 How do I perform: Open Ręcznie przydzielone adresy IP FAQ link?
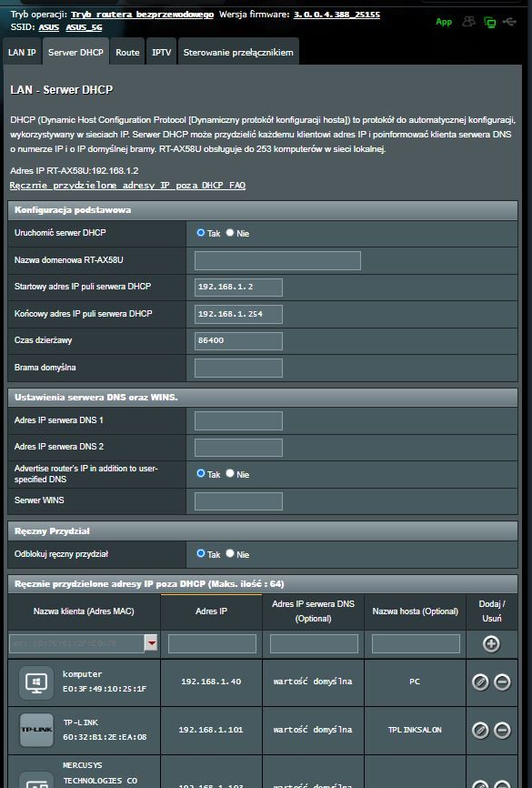127,186
